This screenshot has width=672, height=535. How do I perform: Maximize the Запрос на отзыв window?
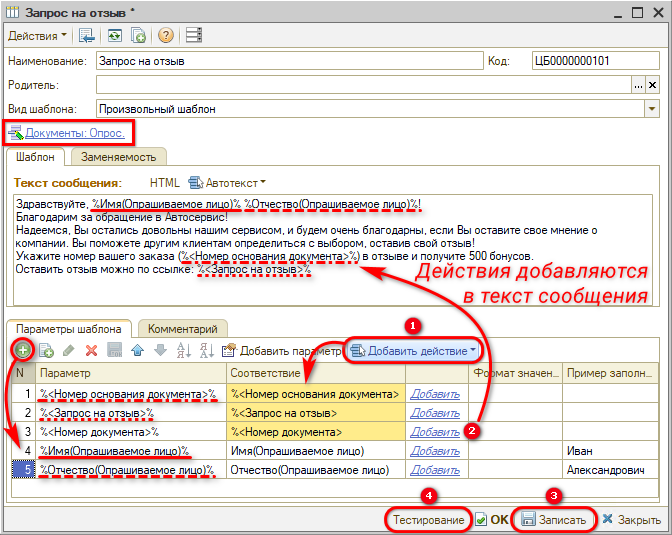click(x=638, y=12)
